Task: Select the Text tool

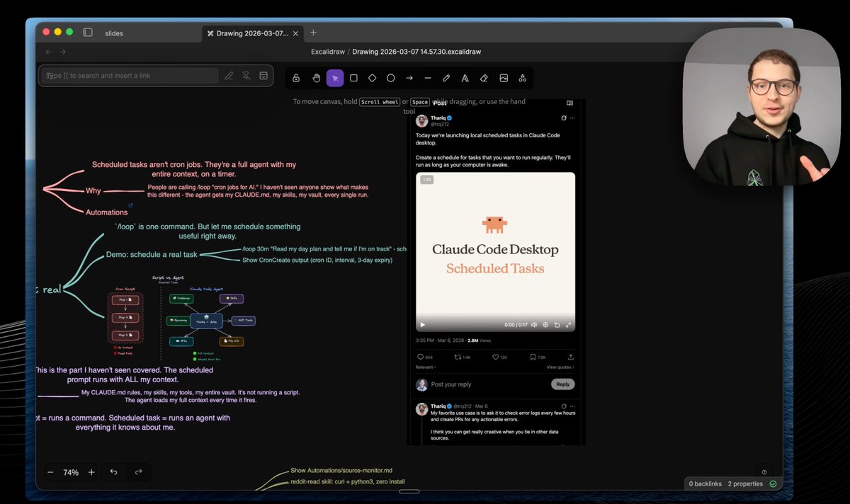Action: [x=465, y=78]
